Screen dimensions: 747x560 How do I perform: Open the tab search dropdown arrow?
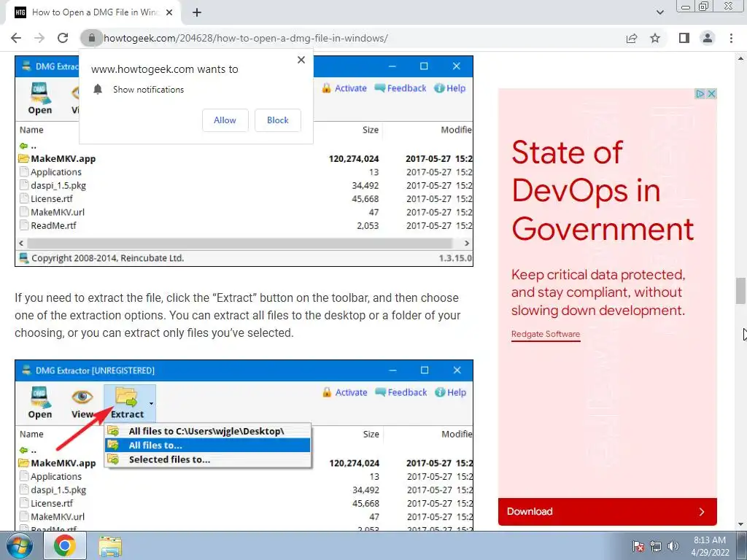pyautogui.click(x=659, y=13)
